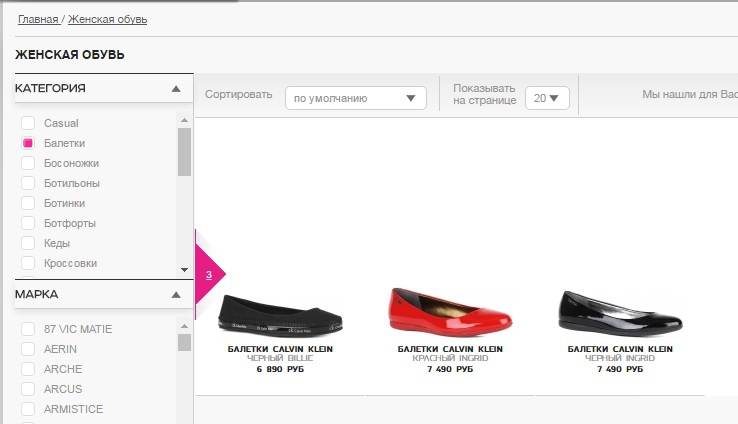Check the Ботинки category checkbox
The height and width of the screenshot is (424, 738).
click(28, 203)
